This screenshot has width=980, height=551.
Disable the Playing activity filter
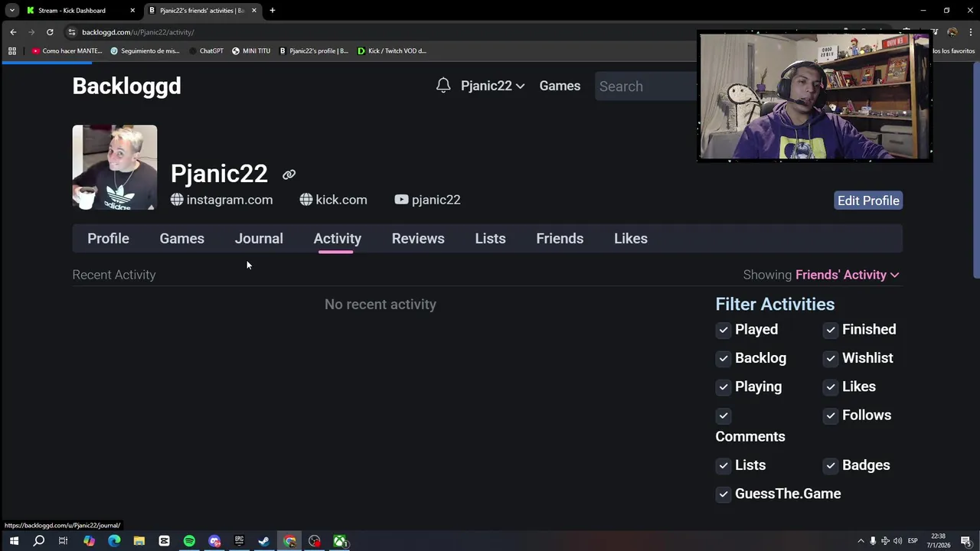724,387
